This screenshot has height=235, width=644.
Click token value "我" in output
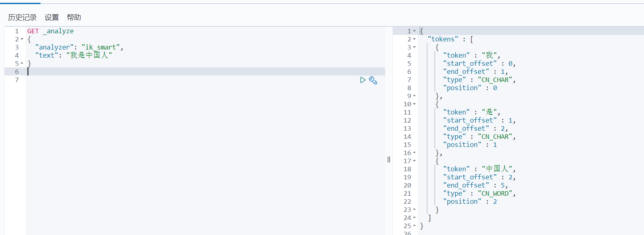pos(489,55)
